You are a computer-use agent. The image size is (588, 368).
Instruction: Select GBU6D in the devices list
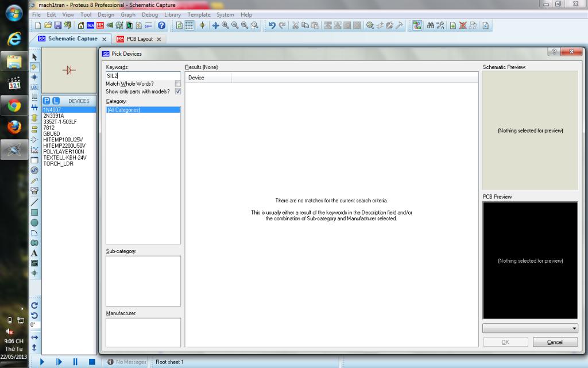click(51, 133)
